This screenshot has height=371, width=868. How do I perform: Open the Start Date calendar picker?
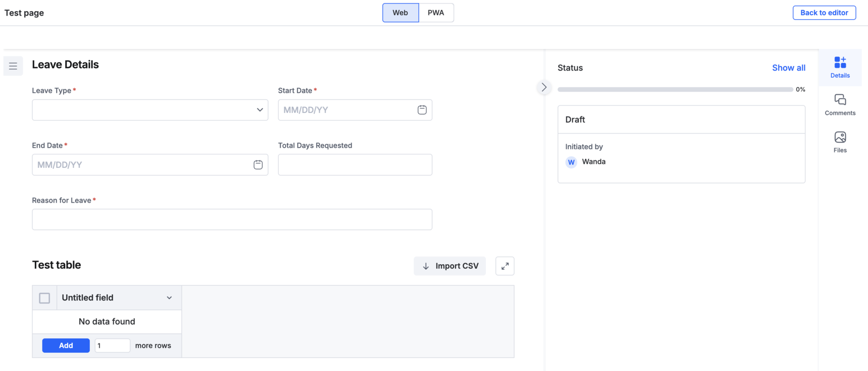point(422,110)
